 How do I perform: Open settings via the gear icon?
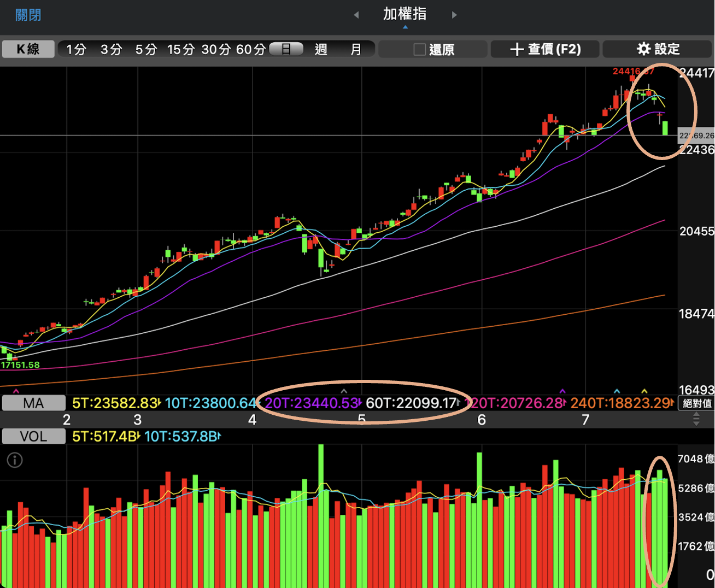[x=643, y=49]
